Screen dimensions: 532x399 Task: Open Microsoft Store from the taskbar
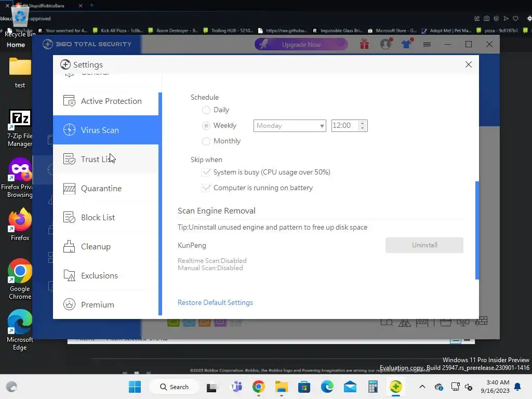coord(304,387)
